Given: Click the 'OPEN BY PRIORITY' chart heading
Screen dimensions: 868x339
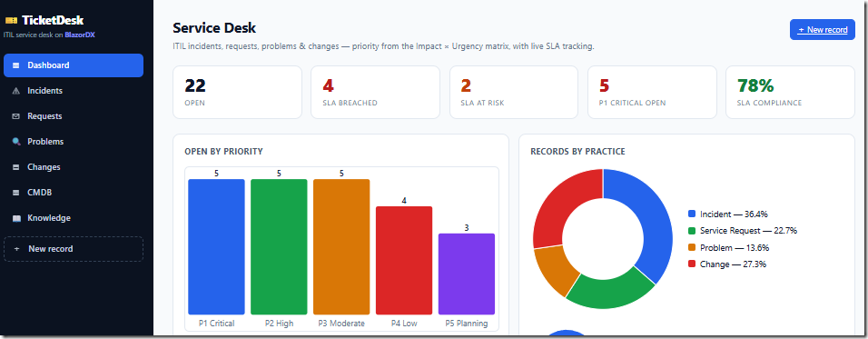Looking at the screenshot, I should pyautogui.click(x=223, y=151).
